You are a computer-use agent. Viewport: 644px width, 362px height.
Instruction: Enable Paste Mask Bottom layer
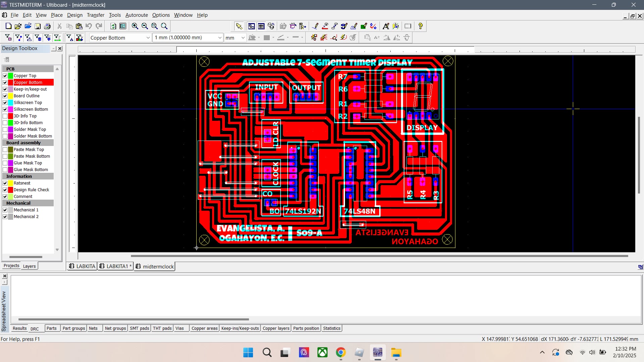(5, 156)
